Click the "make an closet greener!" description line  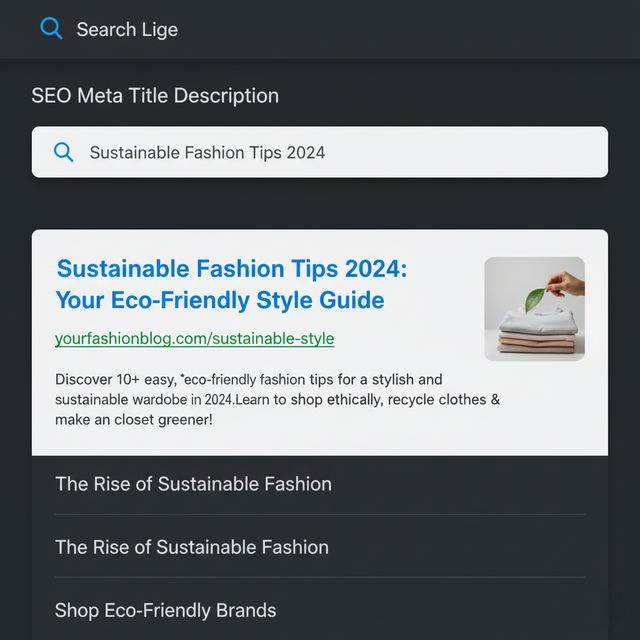[135, 420]
